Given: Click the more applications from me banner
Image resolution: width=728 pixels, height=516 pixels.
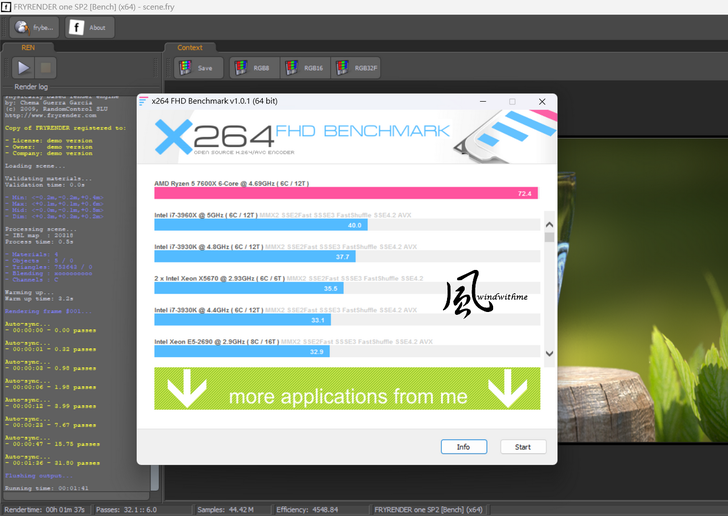Looking at the screenshot, I should pos(347,389).
